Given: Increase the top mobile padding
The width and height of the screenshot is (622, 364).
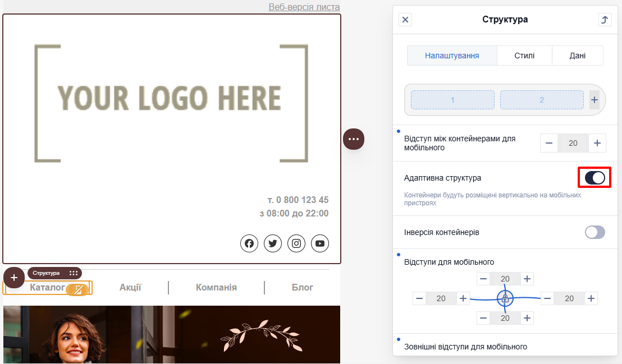Looking at the screenshot, I should click(527, 279).
